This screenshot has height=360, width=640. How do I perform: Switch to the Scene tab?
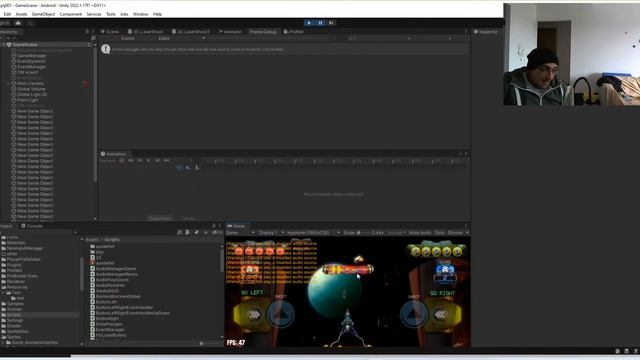(110, 31)
